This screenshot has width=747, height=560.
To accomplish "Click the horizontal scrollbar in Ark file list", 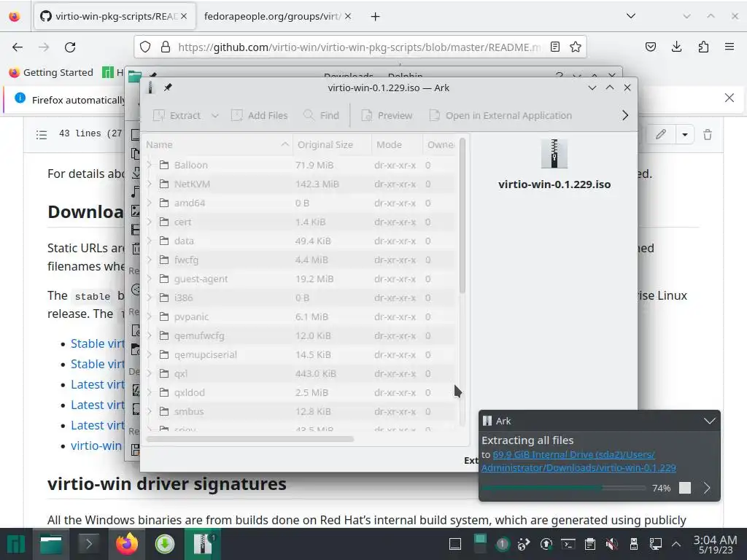I will click(x=250, y=439).
